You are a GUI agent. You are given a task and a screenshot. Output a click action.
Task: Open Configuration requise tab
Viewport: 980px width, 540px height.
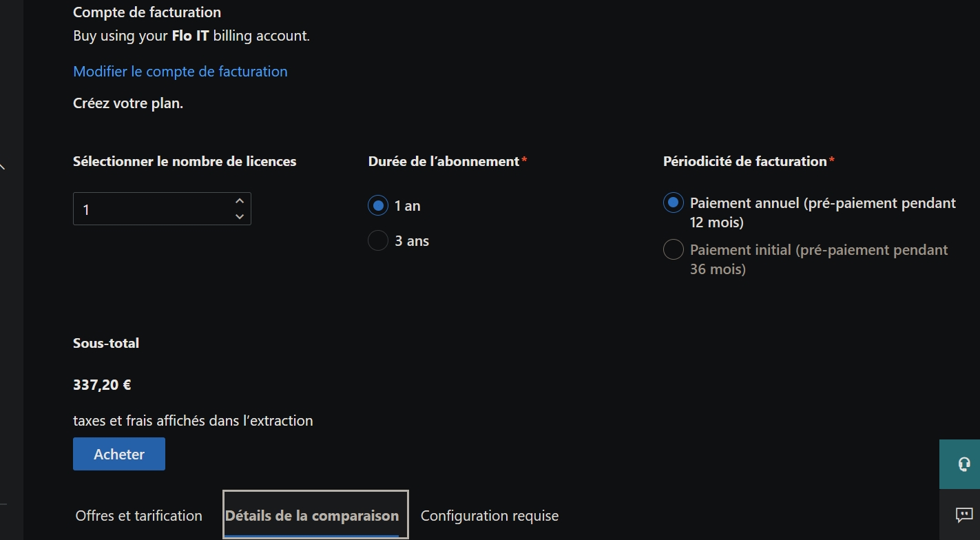[490, 516]
